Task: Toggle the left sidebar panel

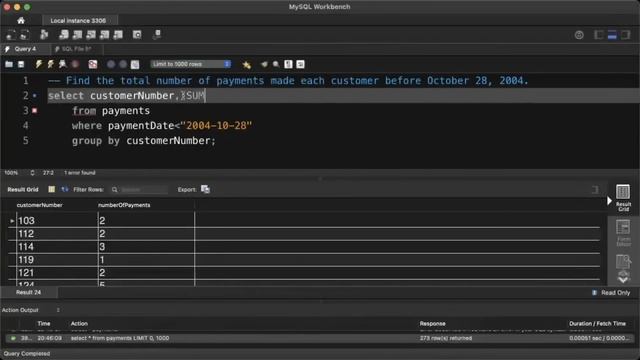Action: coord(598,35)
